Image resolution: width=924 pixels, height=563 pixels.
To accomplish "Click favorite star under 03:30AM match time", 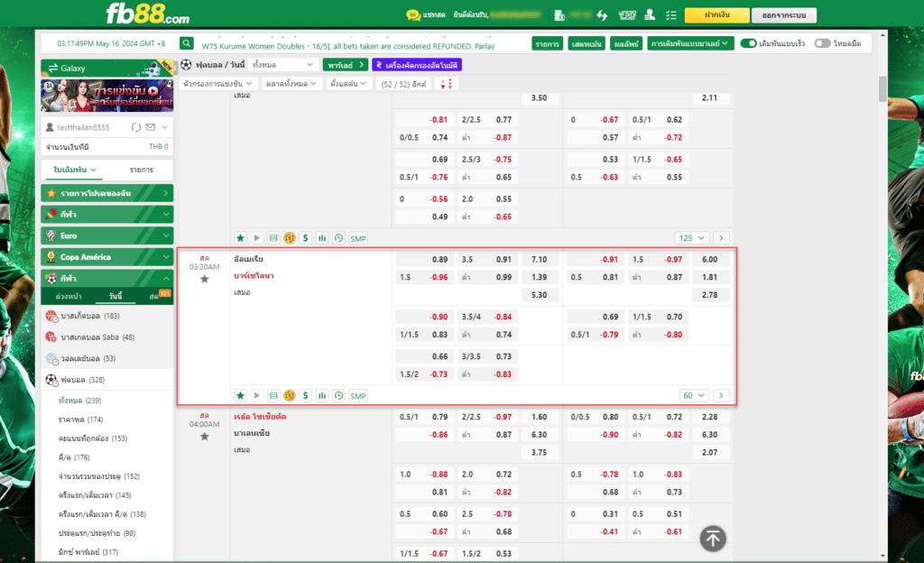I will coord(205,279).
